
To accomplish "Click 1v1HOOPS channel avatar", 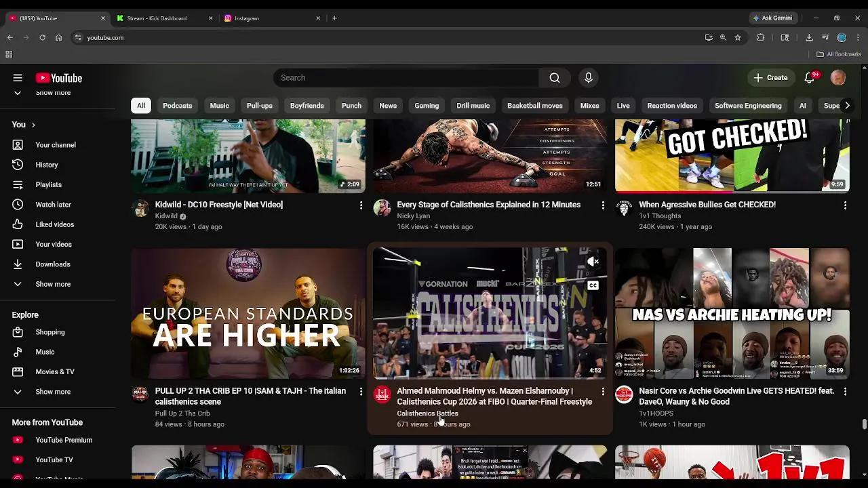I will click(624, 394).
